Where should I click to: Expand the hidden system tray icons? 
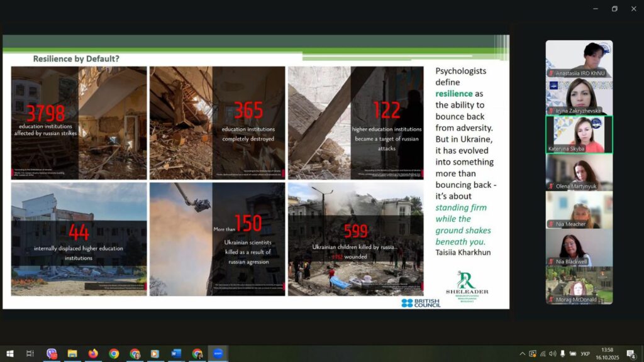522,354
